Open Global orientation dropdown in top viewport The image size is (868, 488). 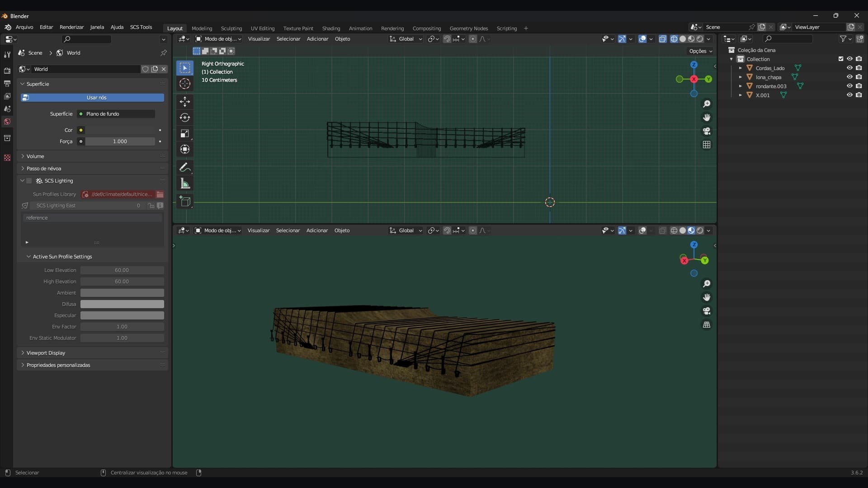coord(406,39)
